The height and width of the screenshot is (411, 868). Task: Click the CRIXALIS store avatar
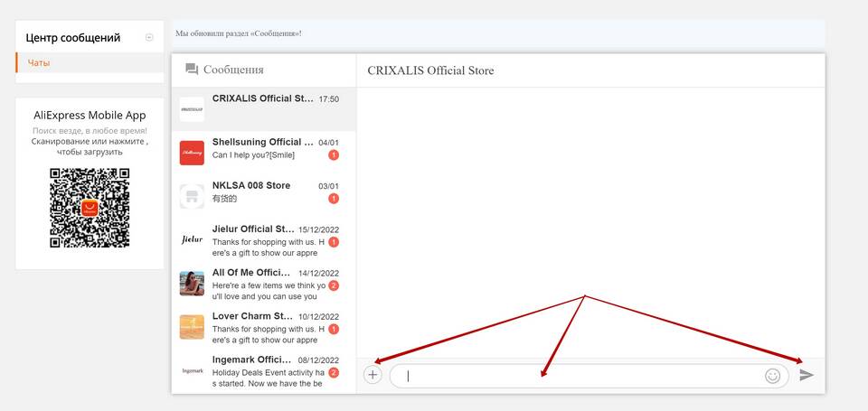tap(192, 109)
